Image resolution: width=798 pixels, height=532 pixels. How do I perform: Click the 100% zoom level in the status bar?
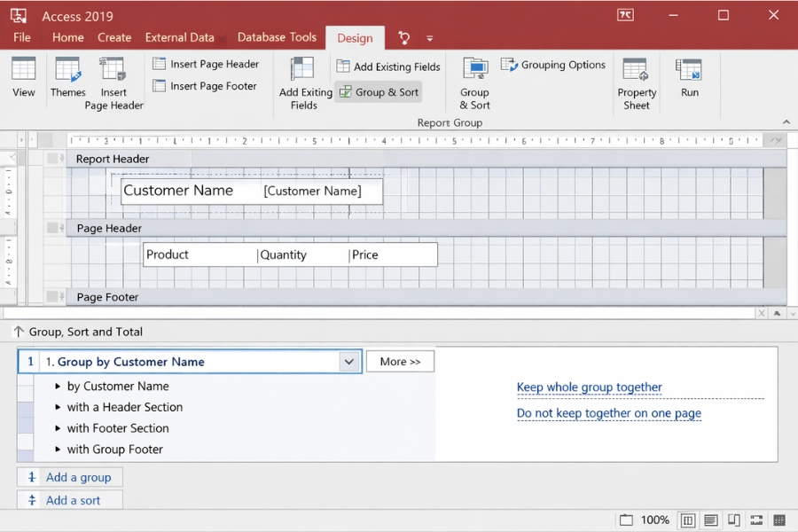[654, 520]
